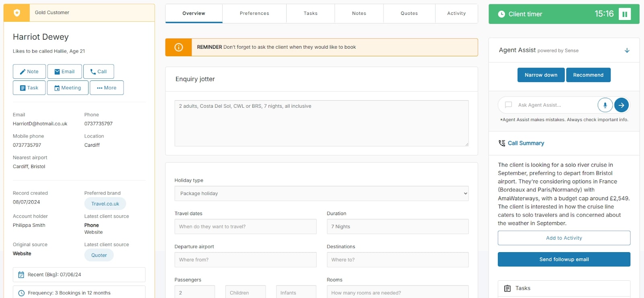Click the recent booking calendar icon
This screenshot has height=298, width=644.
pos(21,275)
